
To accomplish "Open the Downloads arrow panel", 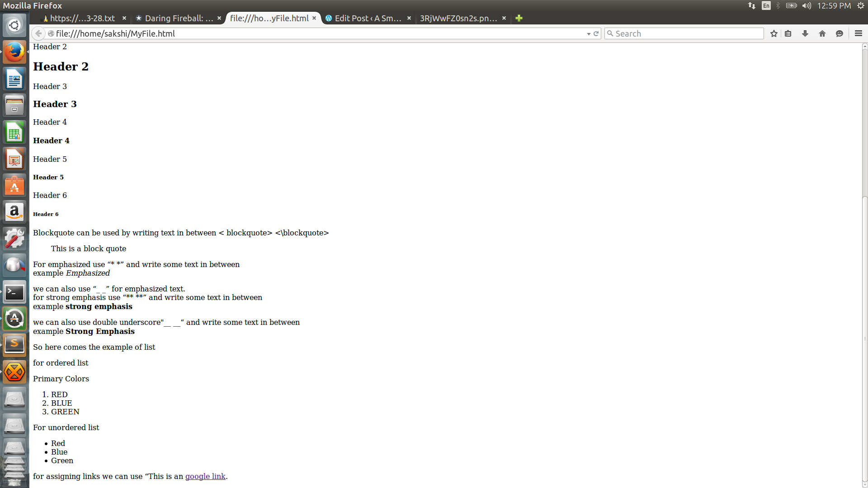I will [x=805, y=33].
